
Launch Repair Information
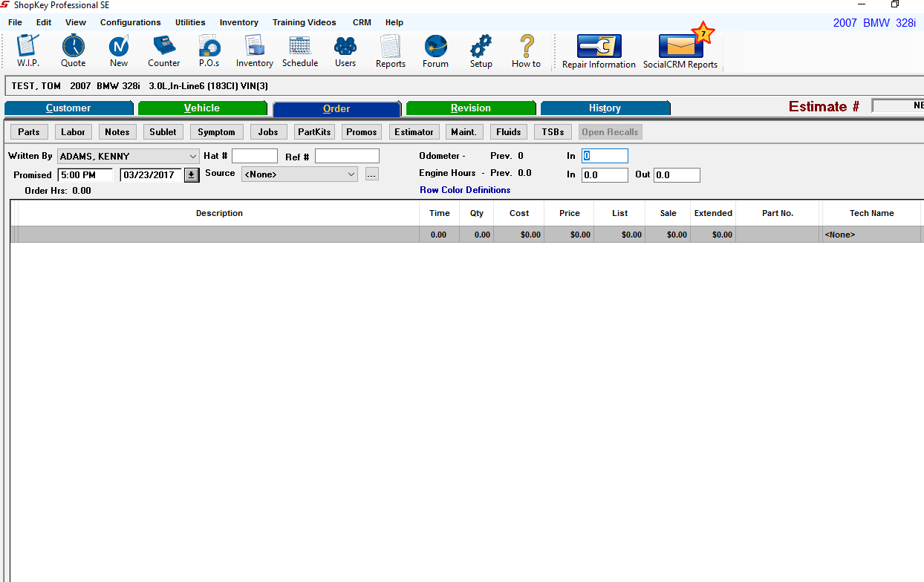pyautogui.click(x=599, y=52)
